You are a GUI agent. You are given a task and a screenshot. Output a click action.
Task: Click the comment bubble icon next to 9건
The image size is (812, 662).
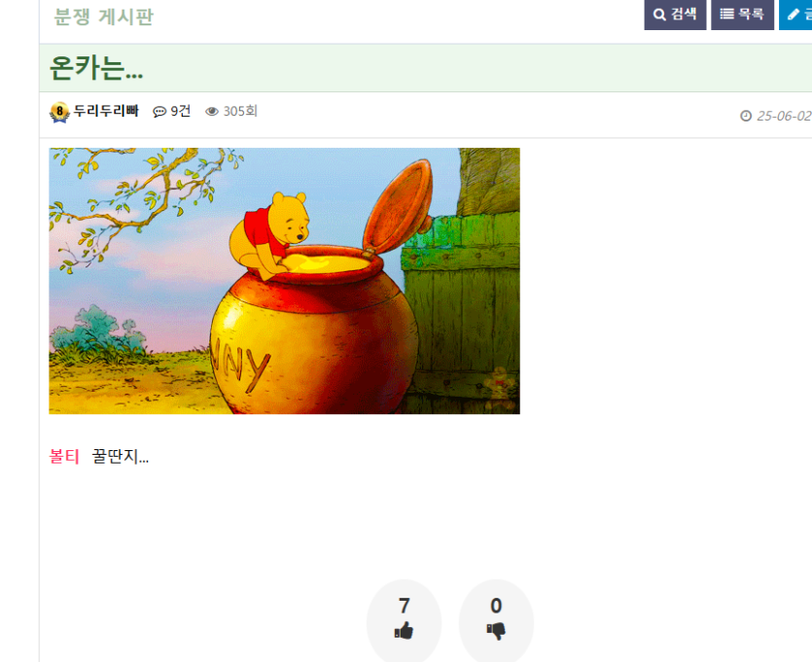pos(159,112)
